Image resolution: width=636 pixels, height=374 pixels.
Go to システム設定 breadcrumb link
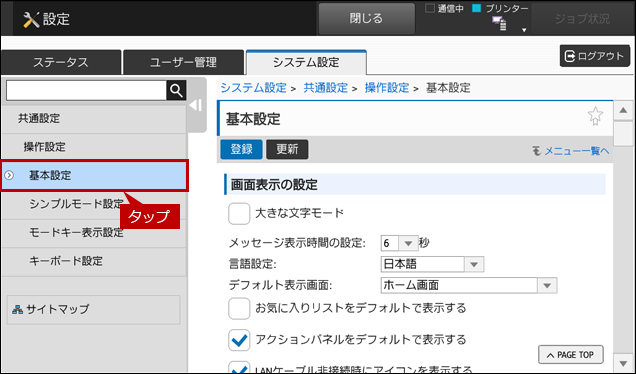(x=254, y=88)
